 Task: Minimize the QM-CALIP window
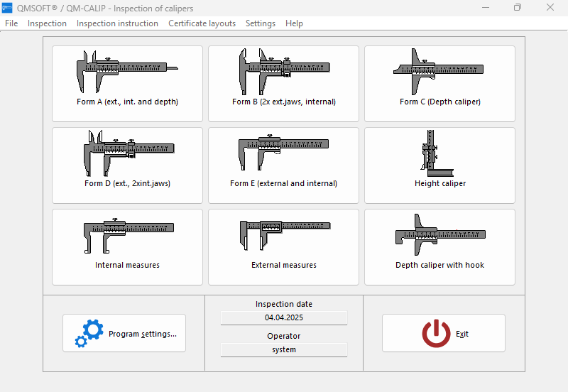click(486, 8)
